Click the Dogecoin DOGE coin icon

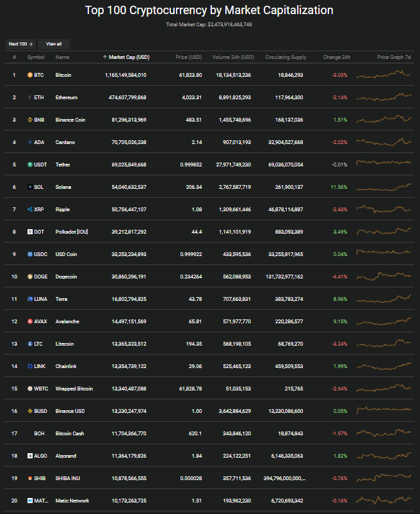[30, 277]
